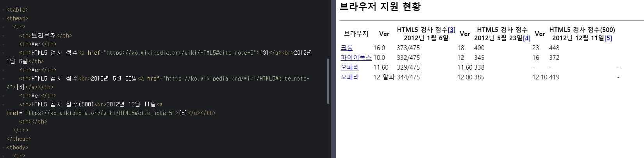Click the 400 score cell
The image size is (644, 158).
pyautogui.click(x=479, y=48)
